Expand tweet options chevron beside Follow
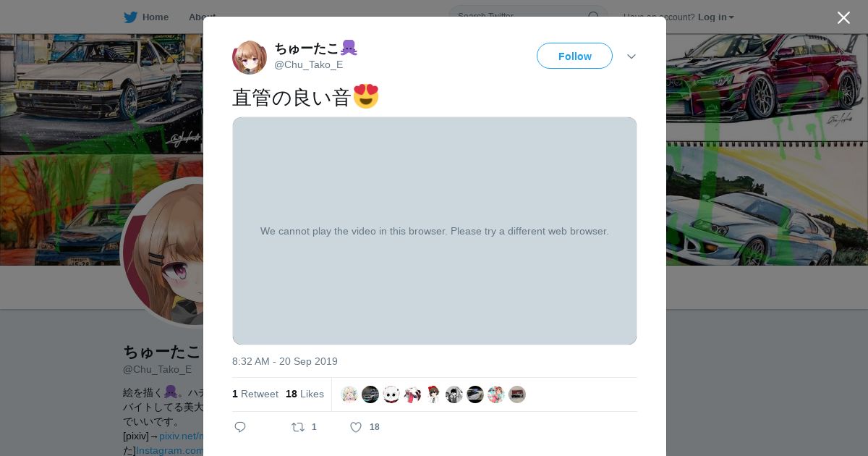The width and height of the screenshot is (868, 456). [x=631, y=56]
